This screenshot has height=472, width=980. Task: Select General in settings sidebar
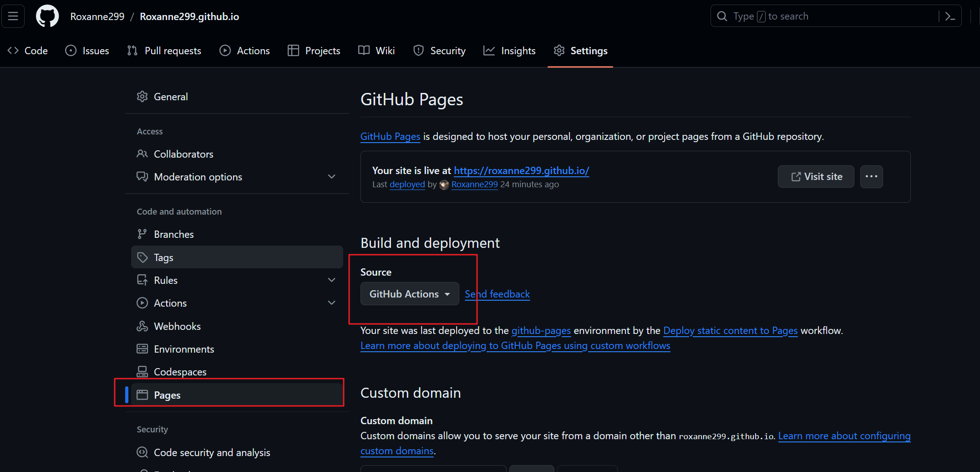click(x=237, y=97)
